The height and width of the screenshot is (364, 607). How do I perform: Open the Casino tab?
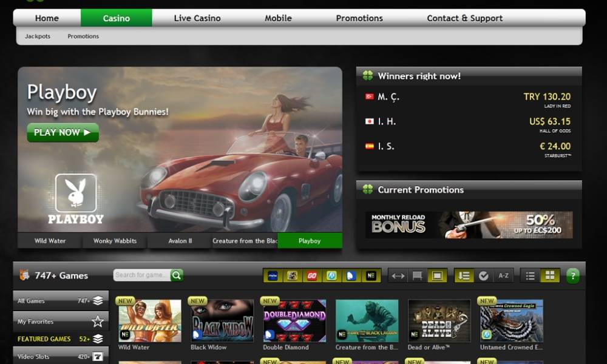tap(116, 18)
